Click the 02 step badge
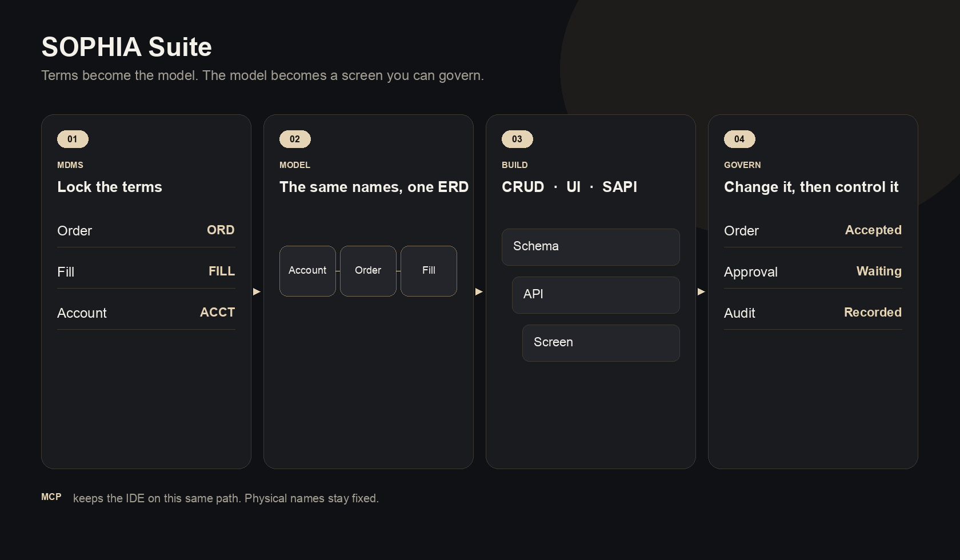 (x=295, y=139)
